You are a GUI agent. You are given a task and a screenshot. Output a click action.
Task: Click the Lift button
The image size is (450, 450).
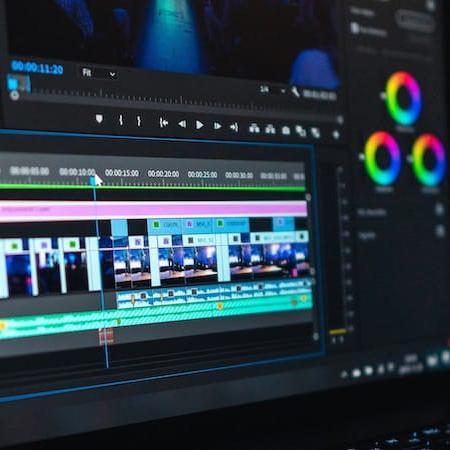click(254, 128)
